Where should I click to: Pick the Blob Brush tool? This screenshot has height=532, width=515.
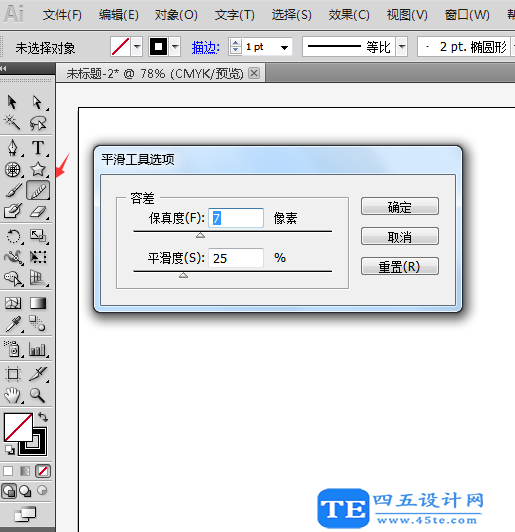tap(13, 211)
